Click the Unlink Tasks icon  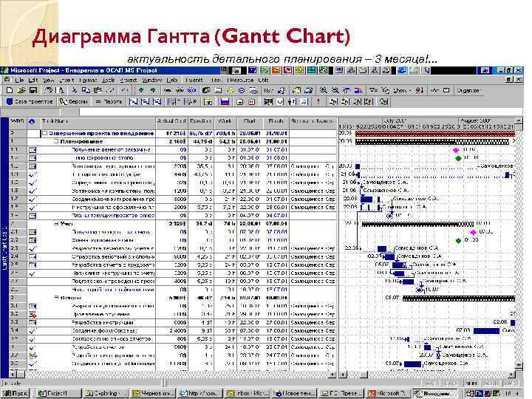pos(180,90)
